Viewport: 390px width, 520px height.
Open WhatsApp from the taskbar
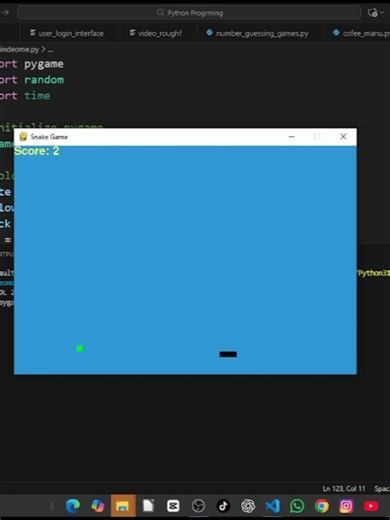[297, 506]
